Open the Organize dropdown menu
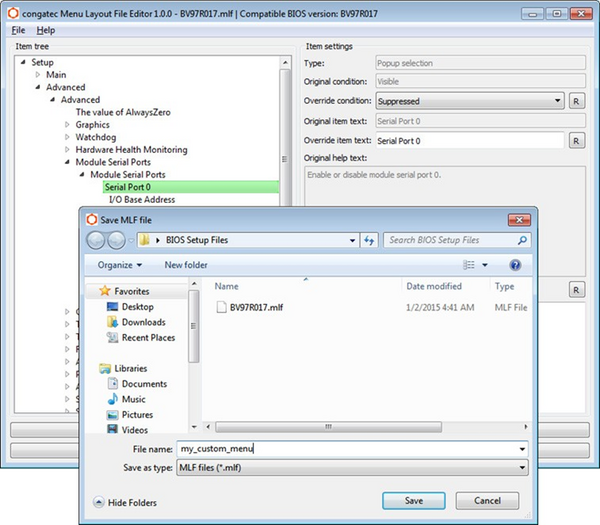600x525 pixels. tap(119, 265)
